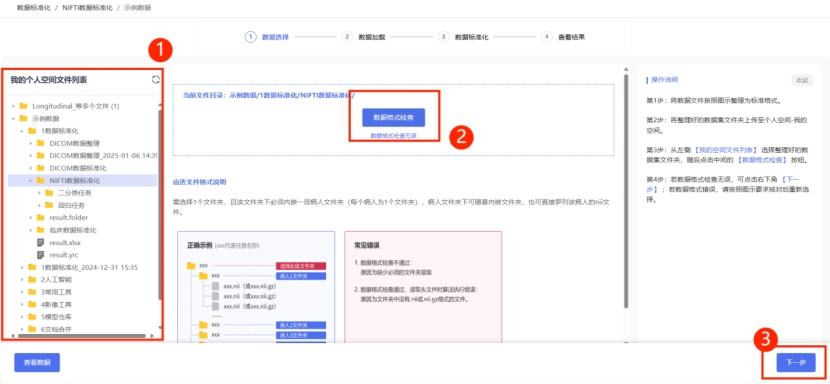The height and width of the screenshot is (384, 830).
Task: Click the 数据格式检查无误 link text
Action: tap(393, 136)
